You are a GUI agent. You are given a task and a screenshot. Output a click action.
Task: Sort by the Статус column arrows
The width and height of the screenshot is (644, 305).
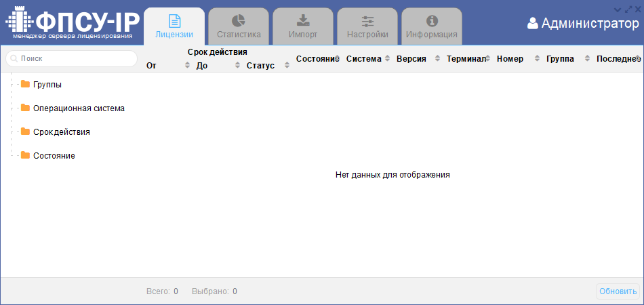click(287, 66)
